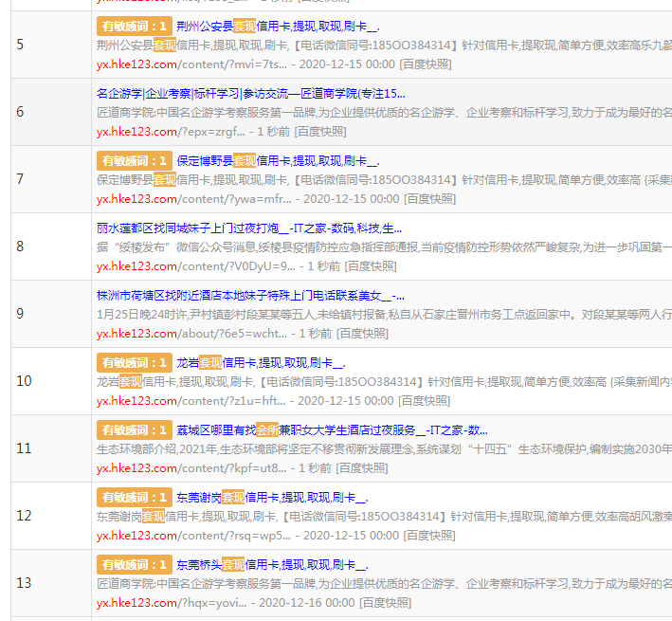
Task: Open title 龙岩套现信用卡 in row 10
Action: tap(261, 363)
